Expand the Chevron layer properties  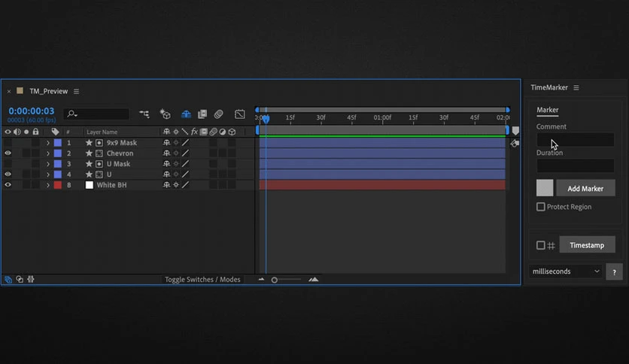pyautogui.click(x=47, y=153)
